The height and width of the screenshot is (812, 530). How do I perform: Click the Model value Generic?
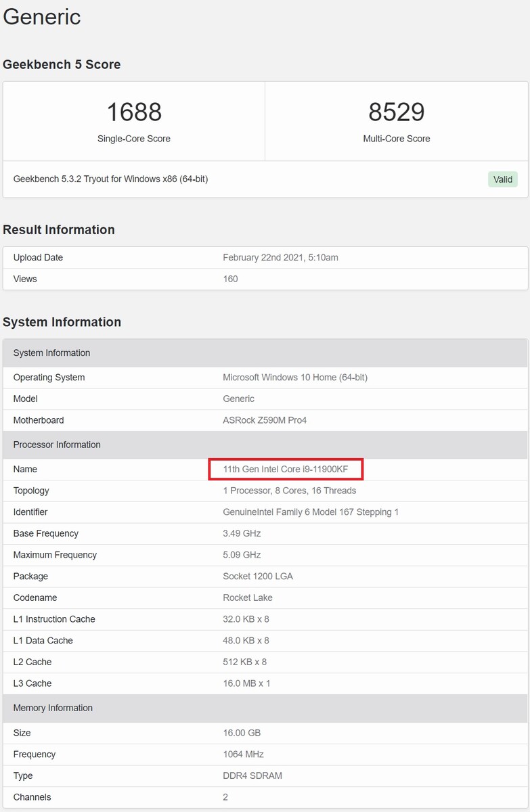(238, 399)
